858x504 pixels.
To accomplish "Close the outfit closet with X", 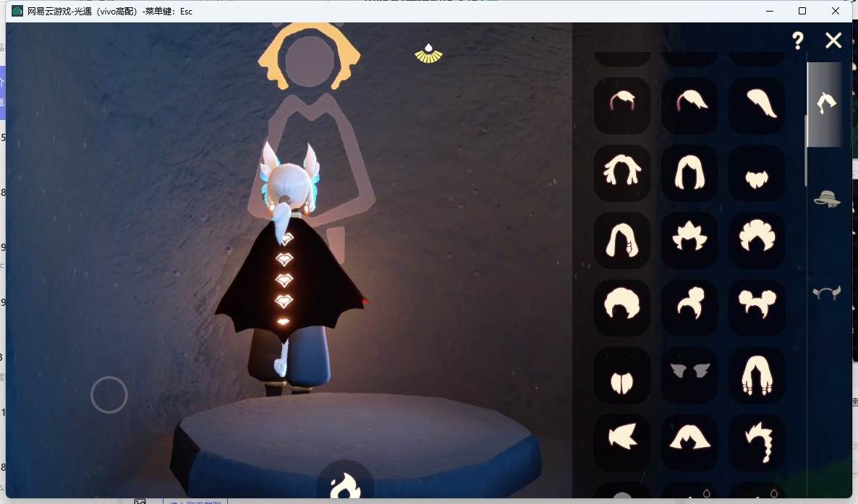I will click(833, 40).
